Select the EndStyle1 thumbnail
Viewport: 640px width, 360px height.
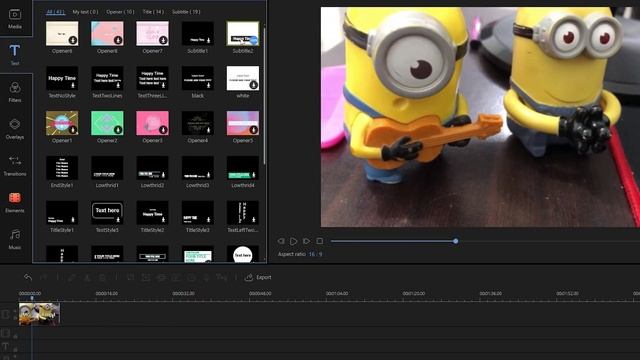62,168
